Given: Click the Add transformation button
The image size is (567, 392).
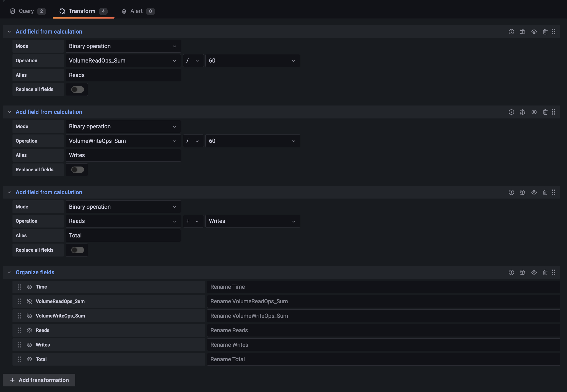Looking at the screenshot, I should point(39,380).
